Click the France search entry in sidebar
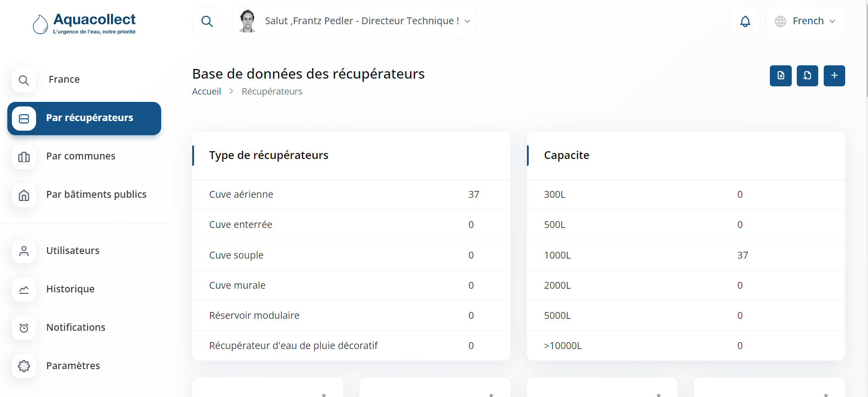The width and height of the screenshot is (868, 397). (64, 79)
